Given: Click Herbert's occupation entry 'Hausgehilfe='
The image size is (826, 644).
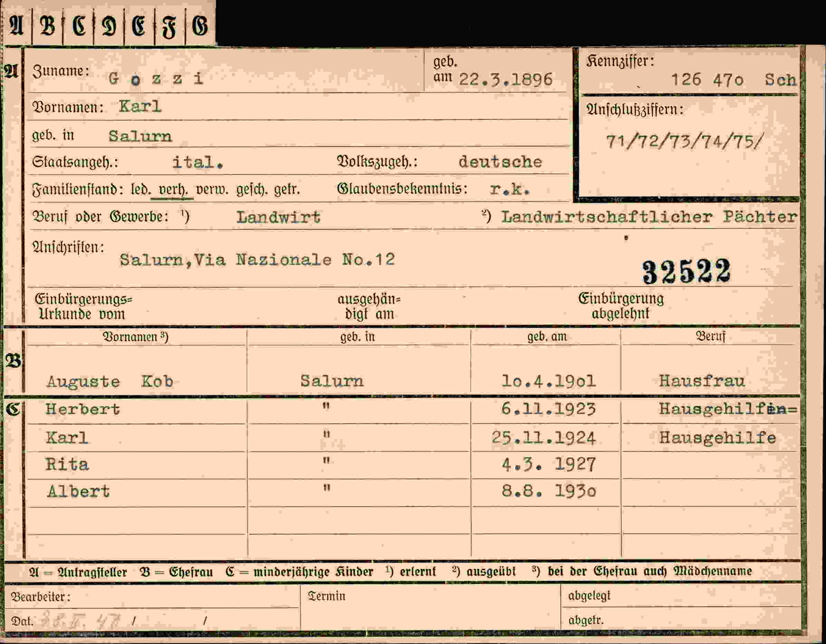Looking at the screenshot, I should click(728, 409).
